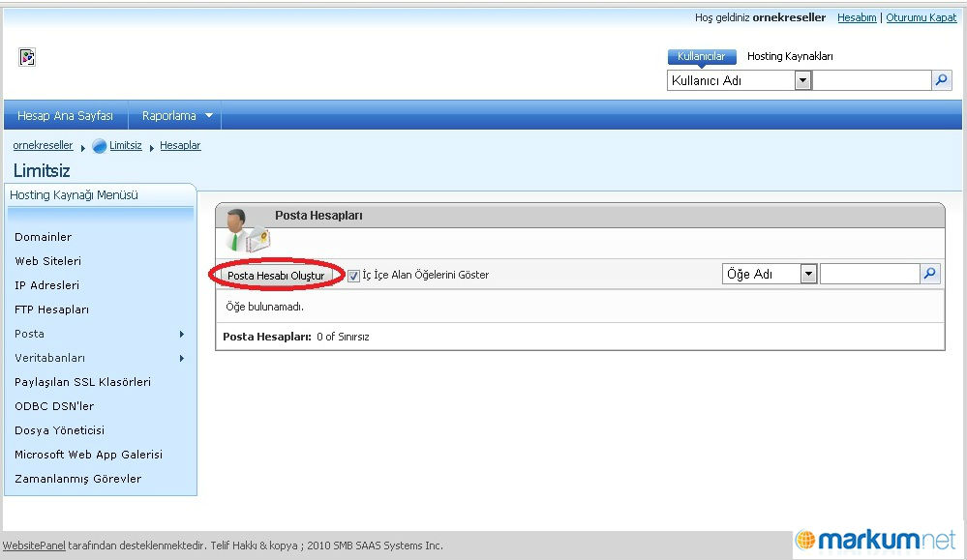Click the Hosting Kaynağı Menüsü heading
Viewport: 967px width, 560px height.
tap(74, 194)
